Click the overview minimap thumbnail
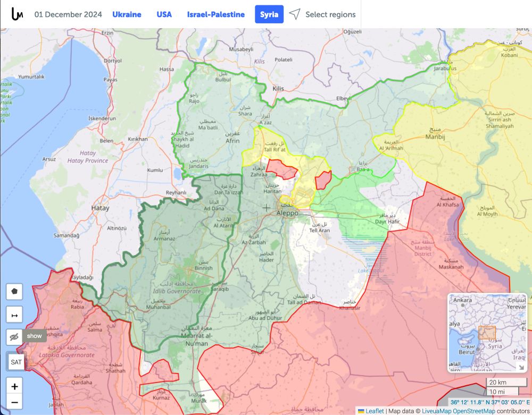The height and width of the screenshot is (415, 532). pos(487,333)
